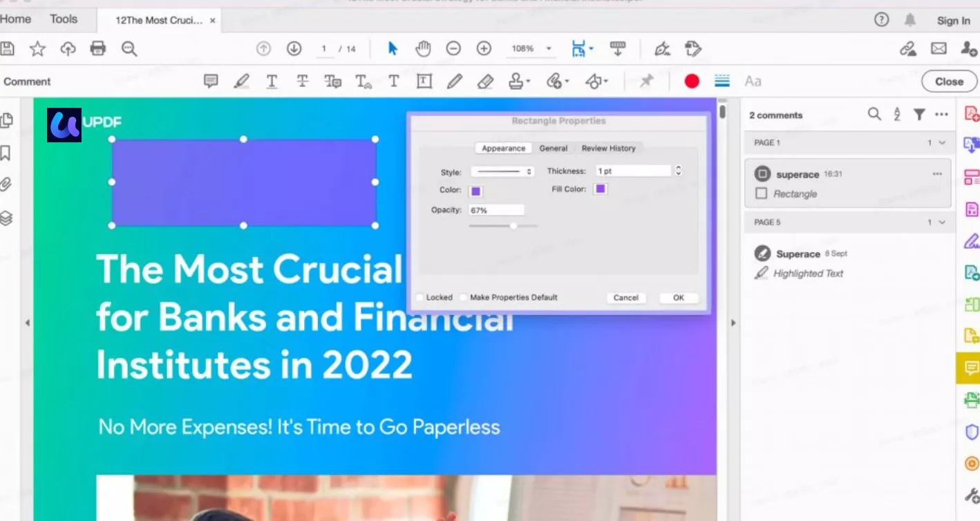The image size is (980, 521).
Task: Open the line Style dropdown
Action: (x=502, y=171)
